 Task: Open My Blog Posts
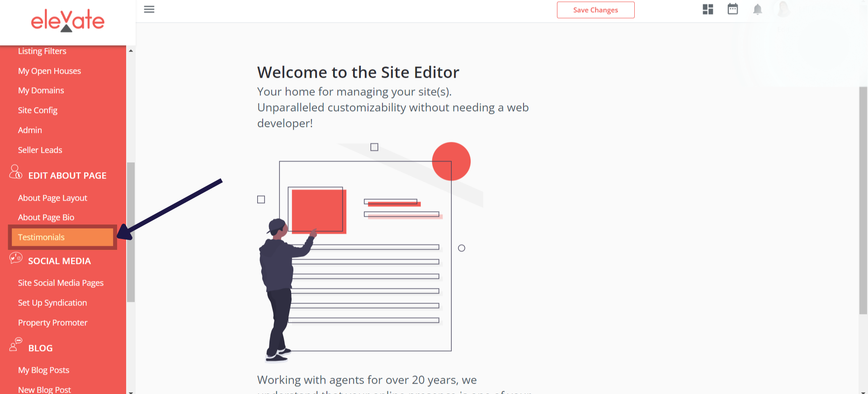point(43,370)
